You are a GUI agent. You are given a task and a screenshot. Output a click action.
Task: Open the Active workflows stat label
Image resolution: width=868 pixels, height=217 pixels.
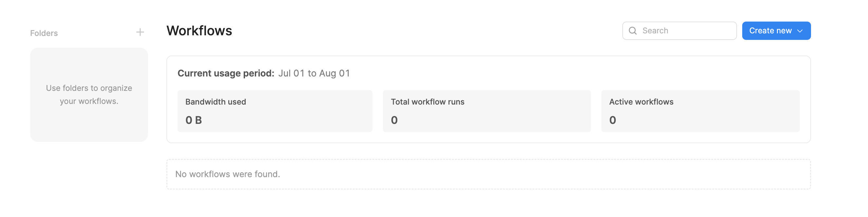(x=641, y=102)
